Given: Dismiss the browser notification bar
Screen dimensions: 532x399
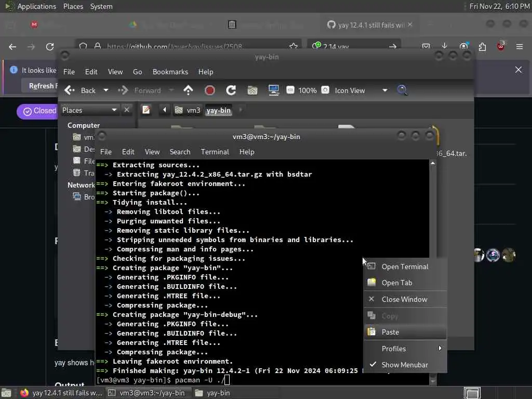Looking at the screenshot, I should pyautogui.click(x=518, y=70).
